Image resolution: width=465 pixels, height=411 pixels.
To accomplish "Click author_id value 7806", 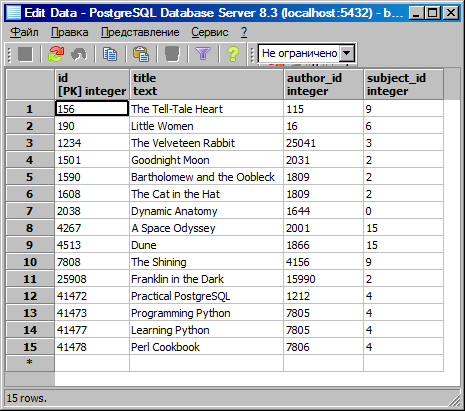I will (x=324, y=347).
